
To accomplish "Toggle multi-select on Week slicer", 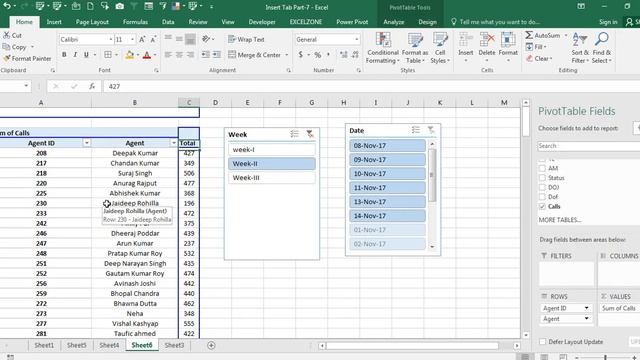I will (294, 134).
